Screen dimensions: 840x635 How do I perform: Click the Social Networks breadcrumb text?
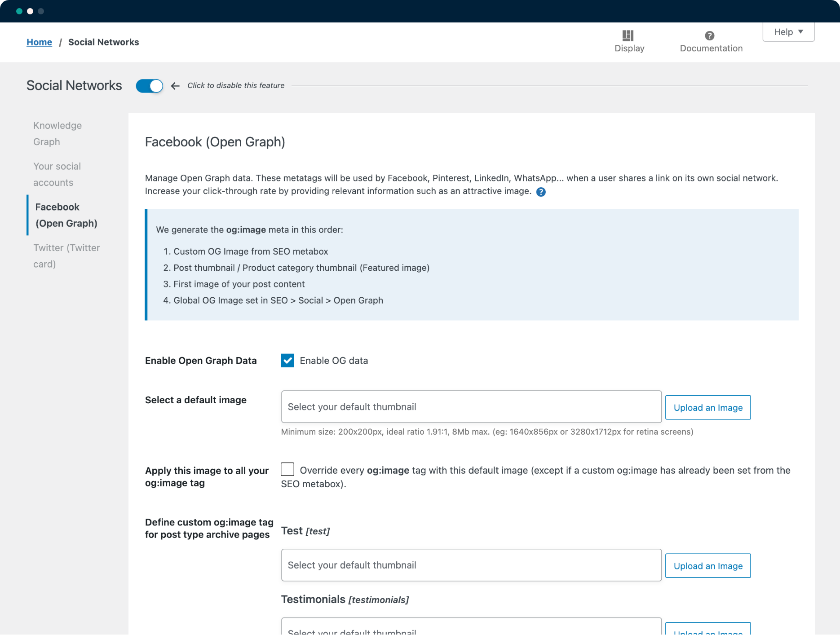pos(104,42)
